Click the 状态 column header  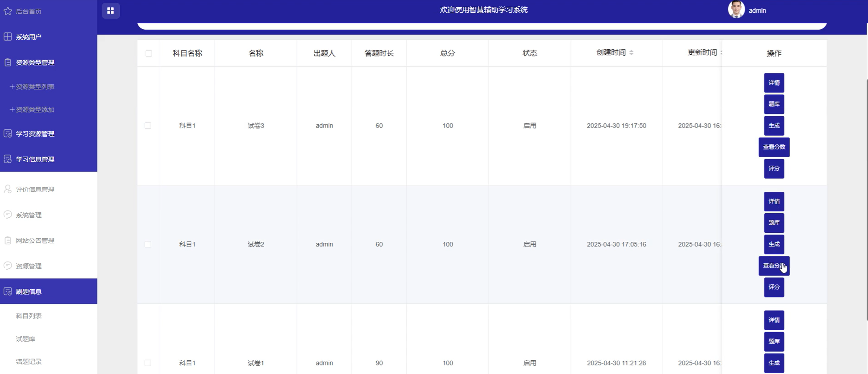[530, 53]
